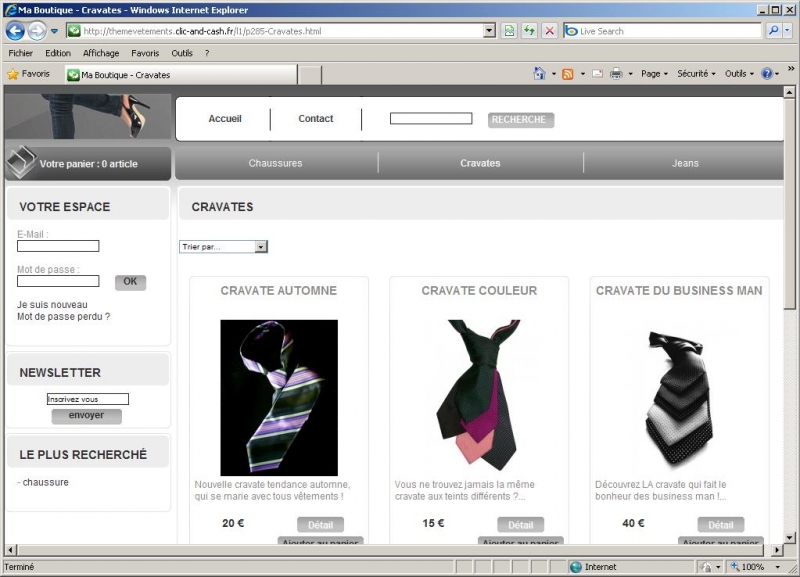Screen dimensions: 800x577
Task: Click the Mot de passe perdu ? link
Action: (63, 316)
